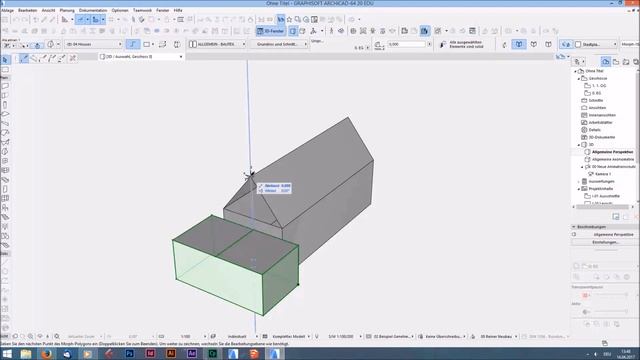The height and width of the screenshot is (360, 640).
Task: Open the ALLGEMEIN - BAUTEIL material dropdown
Action: click(x=217, y=44)
